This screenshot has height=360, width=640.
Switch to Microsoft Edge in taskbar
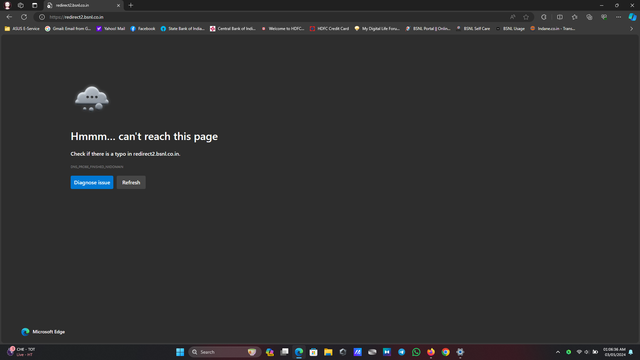[299, 352]
